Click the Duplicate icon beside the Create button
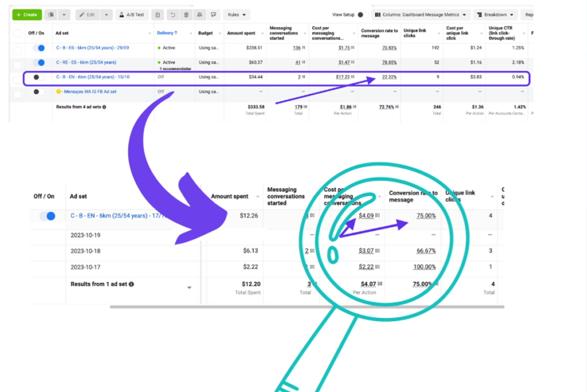This screenshot has height=392, width=587. point(51,15)
